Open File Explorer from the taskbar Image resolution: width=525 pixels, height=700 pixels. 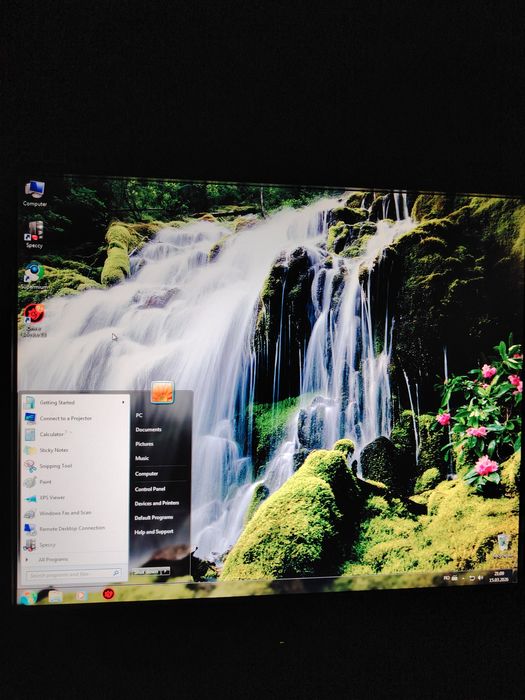[55, 596]
